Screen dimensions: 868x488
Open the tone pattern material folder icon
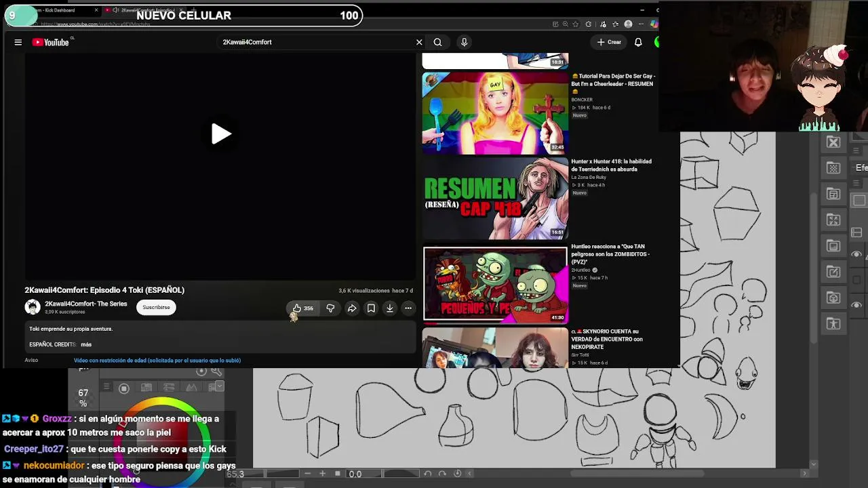click(x=833, y=168)
